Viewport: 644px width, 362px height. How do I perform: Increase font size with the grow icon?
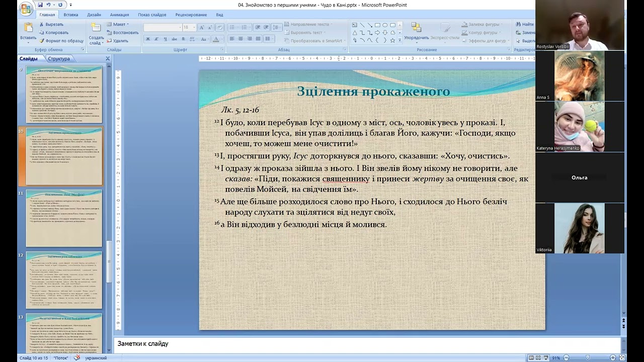(x=202, y=27)
